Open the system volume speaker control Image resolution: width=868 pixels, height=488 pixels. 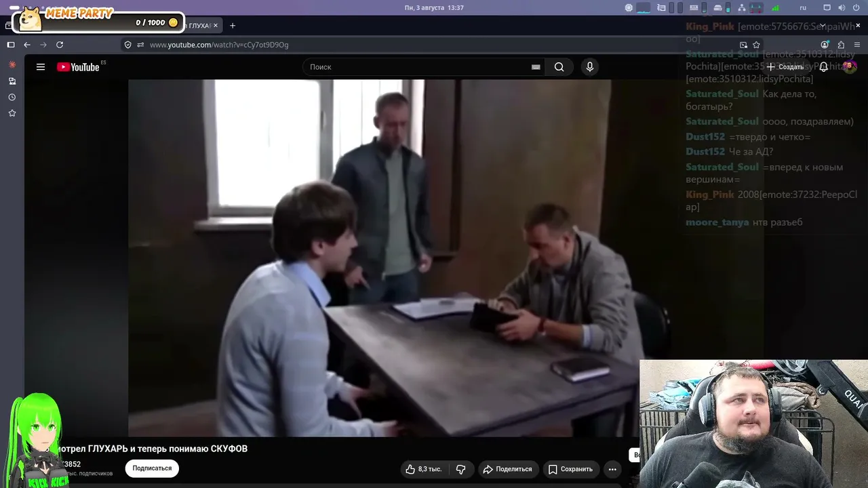click(842, 7)
